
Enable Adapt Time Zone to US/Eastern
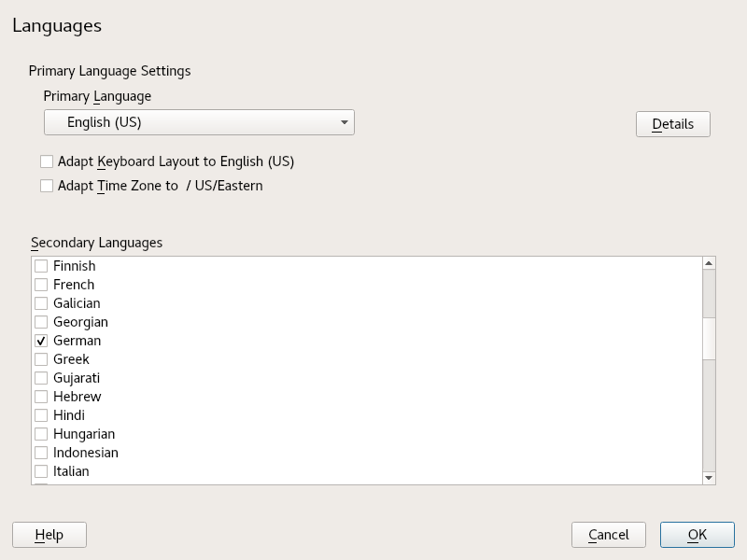pyautogui.click(x=47, y=186)
